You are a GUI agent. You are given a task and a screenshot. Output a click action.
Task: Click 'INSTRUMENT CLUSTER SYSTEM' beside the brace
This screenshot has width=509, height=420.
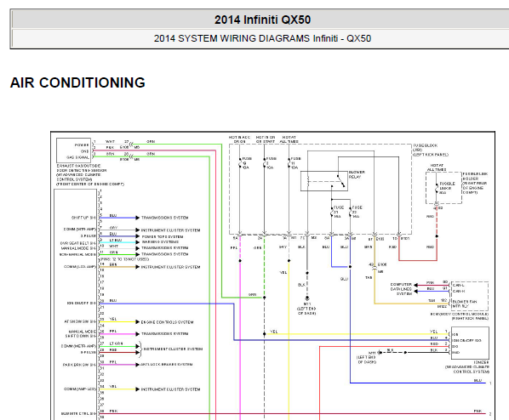(x=174, y=349)
